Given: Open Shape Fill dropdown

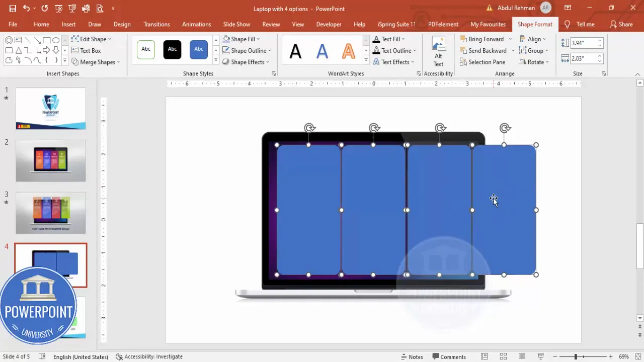Looking at the screenshot, I should (x=242, y=39).
